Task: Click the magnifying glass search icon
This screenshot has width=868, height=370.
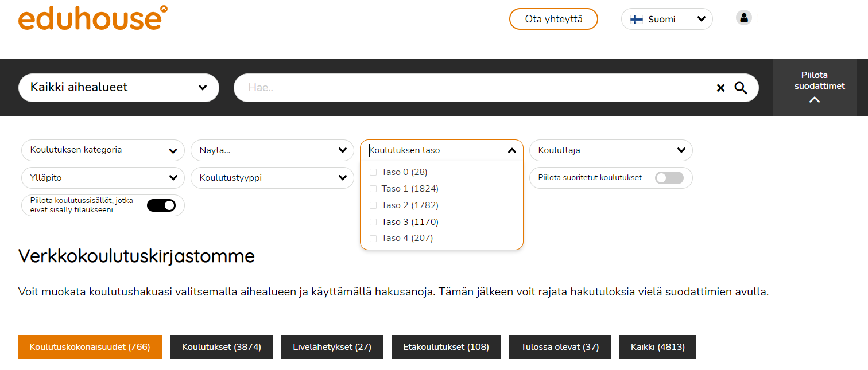Action: tap(741, 88)
